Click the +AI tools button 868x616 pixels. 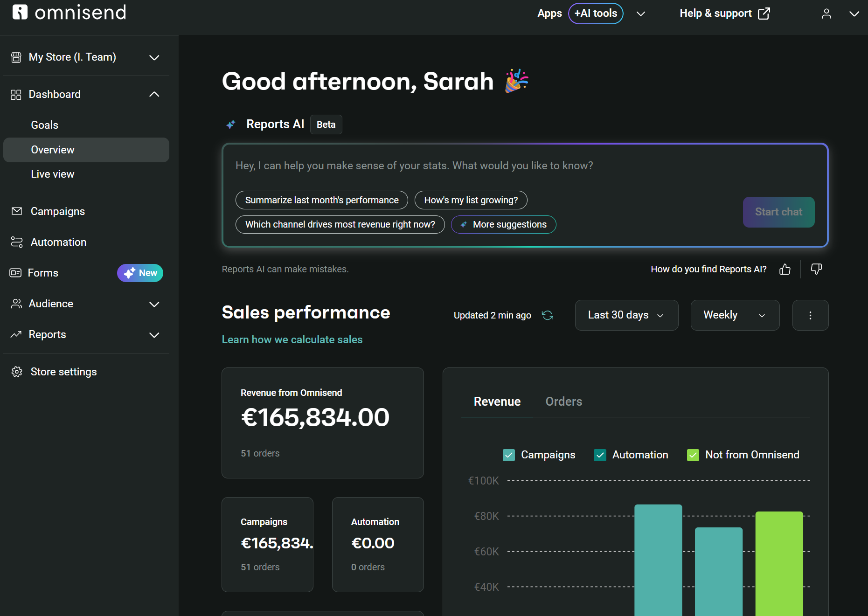coord(596,14)
